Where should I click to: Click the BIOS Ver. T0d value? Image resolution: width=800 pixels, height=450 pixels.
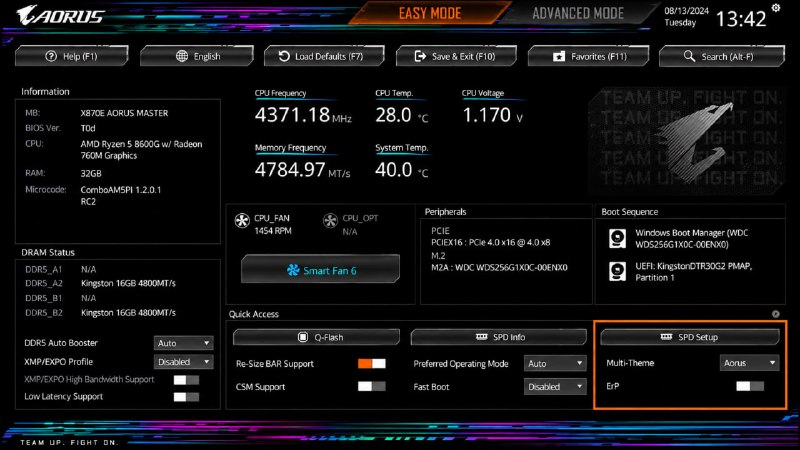point(88,128)
